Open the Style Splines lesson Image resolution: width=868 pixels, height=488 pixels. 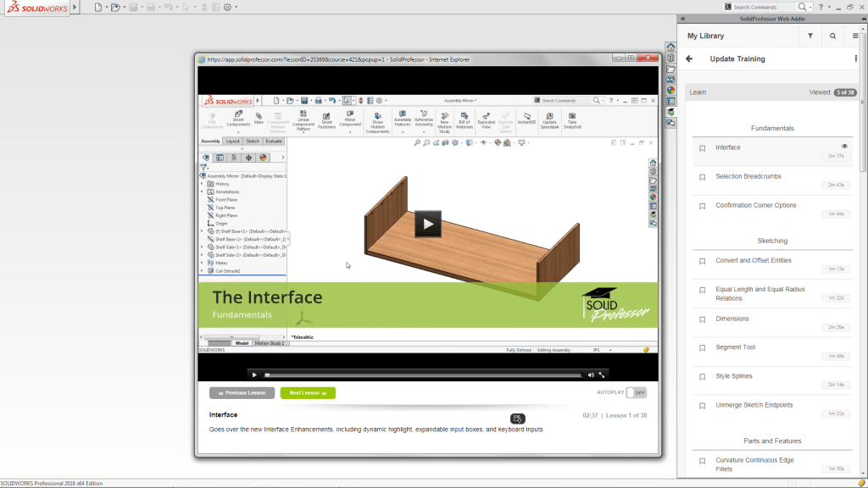pos(734,376)
